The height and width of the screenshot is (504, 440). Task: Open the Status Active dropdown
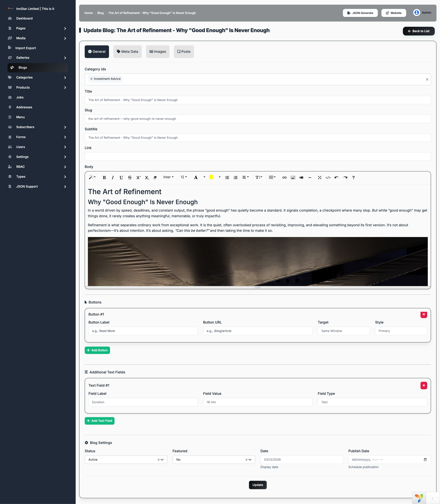[126, 460]
